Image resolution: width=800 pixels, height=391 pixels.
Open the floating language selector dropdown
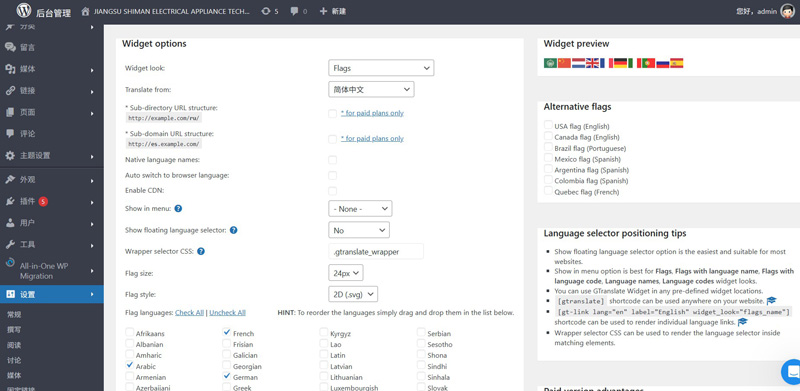click(359, 230)
